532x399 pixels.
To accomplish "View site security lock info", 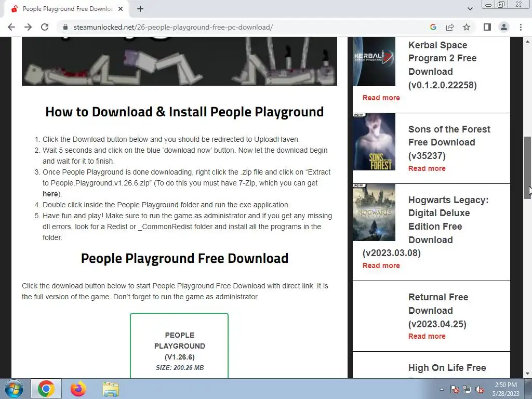I will 65,27.
